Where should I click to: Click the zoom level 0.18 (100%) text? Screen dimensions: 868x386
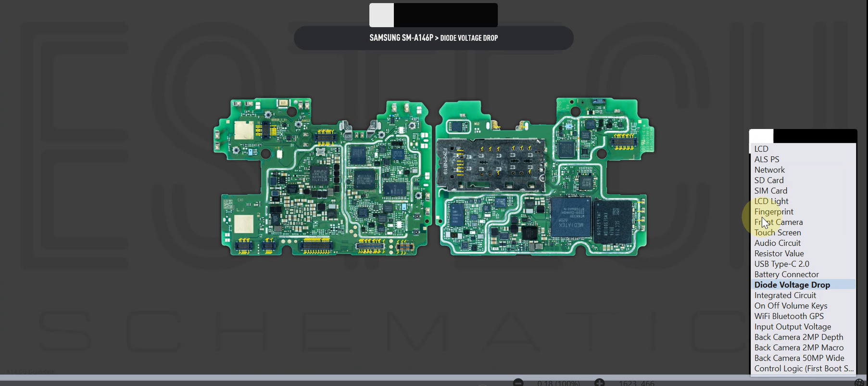pos(558,383)
